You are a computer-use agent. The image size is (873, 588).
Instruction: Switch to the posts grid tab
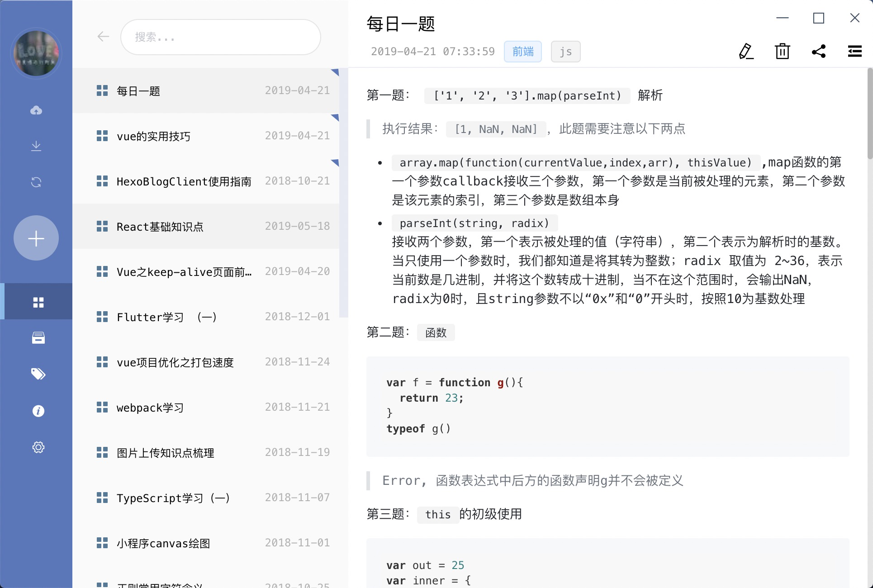click(38, 302)
